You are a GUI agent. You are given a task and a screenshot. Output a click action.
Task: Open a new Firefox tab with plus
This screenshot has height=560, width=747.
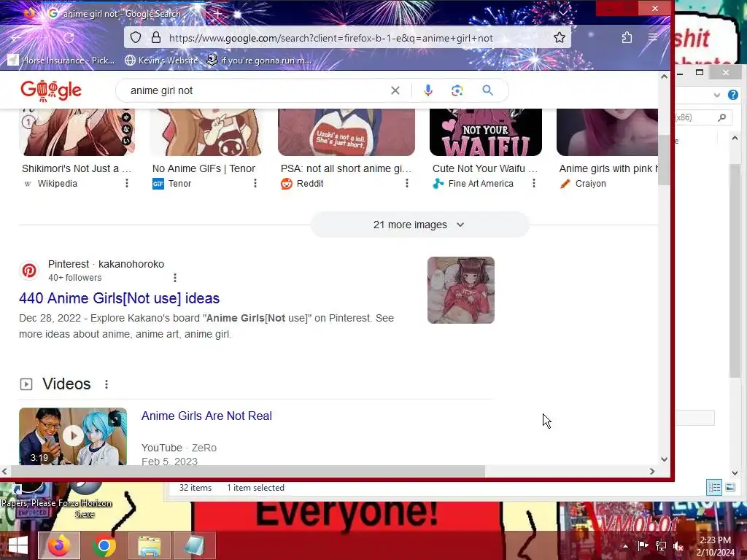point(217,14)
